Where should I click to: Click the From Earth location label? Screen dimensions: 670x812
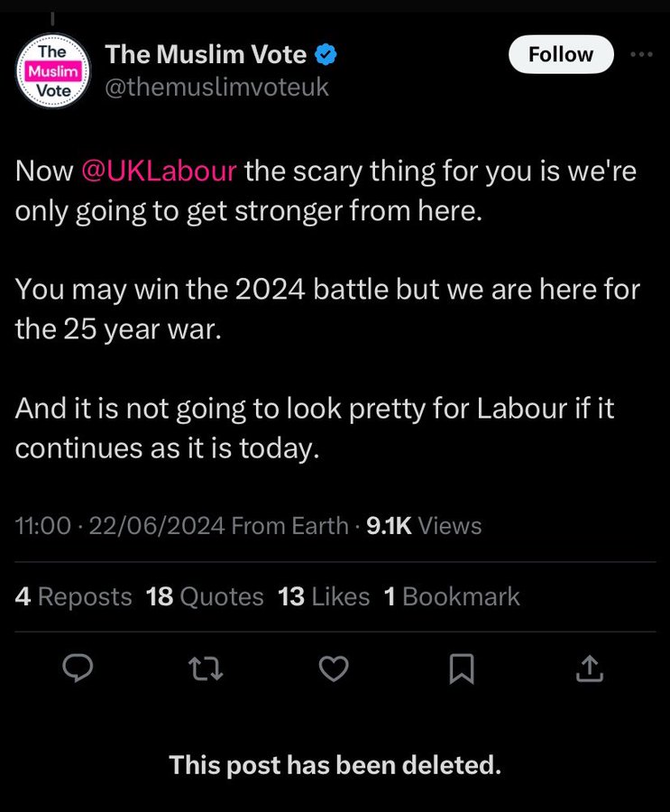(290, 526)
